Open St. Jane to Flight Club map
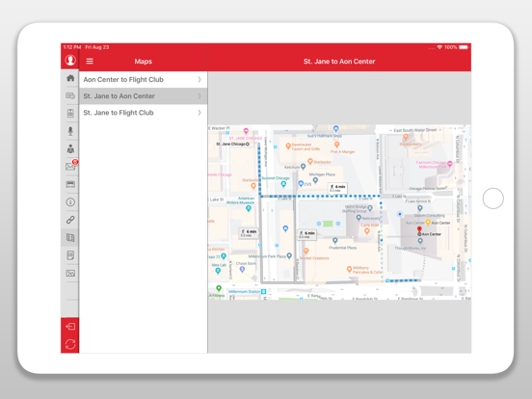 [x=144, y=113]
